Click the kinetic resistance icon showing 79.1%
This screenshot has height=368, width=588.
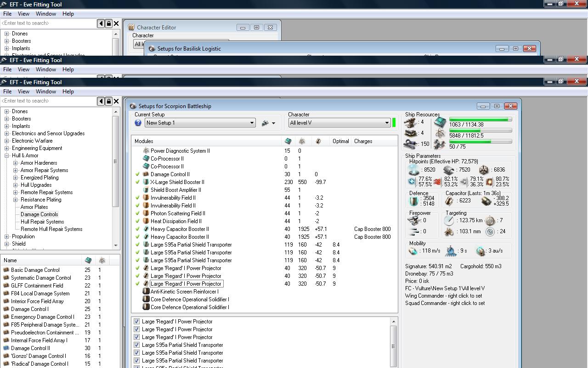(x=464, y=182)
